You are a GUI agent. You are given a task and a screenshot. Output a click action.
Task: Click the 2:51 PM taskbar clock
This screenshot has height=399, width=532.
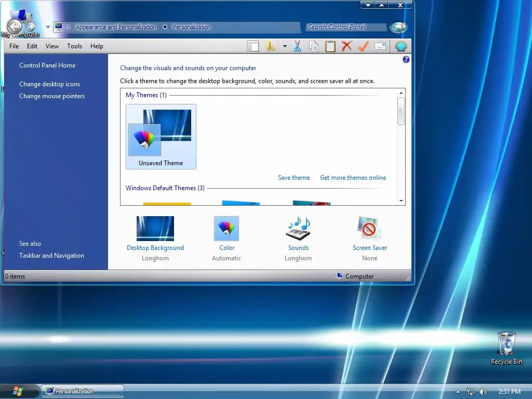pos(509,392)
